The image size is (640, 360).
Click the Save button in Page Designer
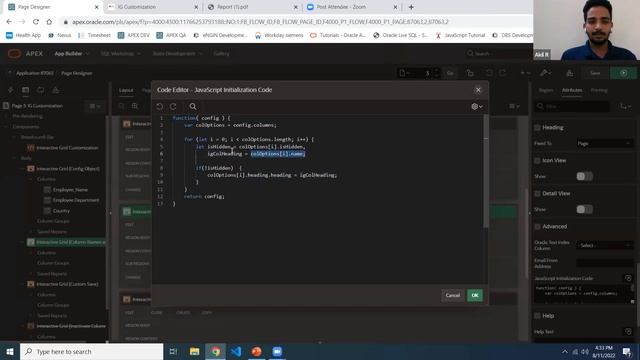coord(595,73)
